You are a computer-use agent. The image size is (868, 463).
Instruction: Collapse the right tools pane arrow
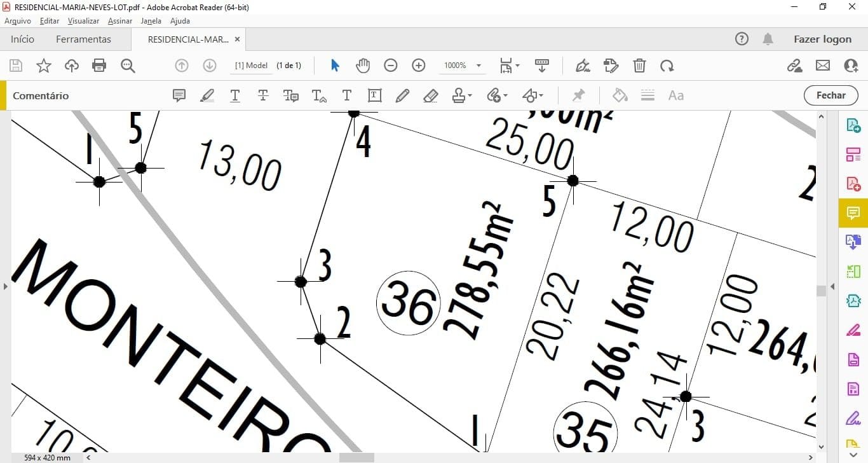(832, 286)
